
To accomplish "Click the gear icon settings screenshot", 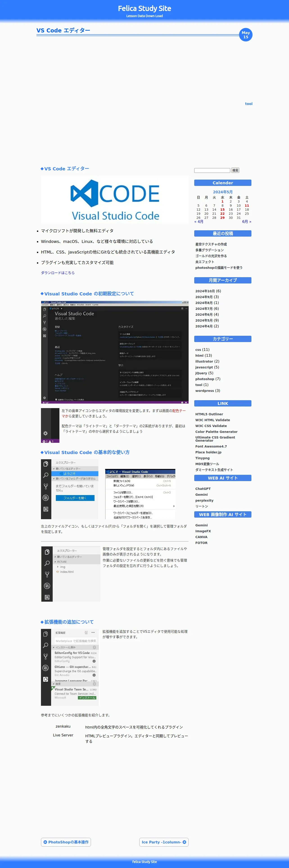I will click(x=50, y=425).
